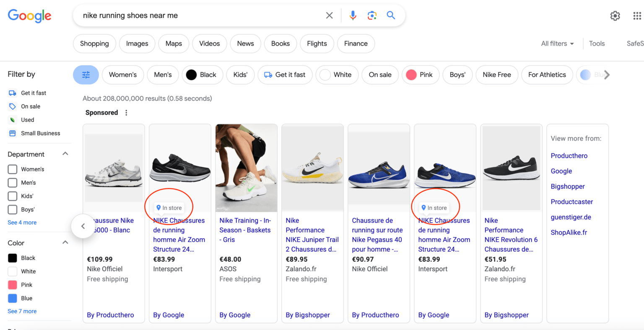Open Google apps with the grid icon
Viewport: 644px width, 330px height.
(x=638, y=15)
